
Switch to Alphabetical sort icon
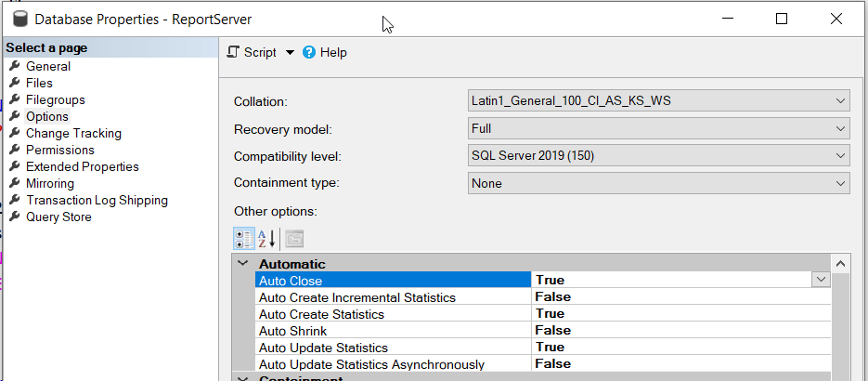coord(266,239)
